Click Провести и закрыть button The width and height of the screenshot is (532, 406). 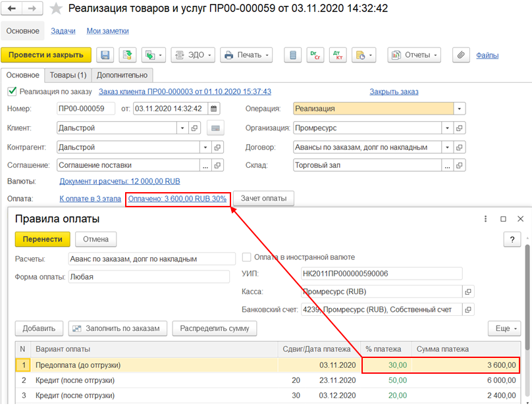(46, 55)
